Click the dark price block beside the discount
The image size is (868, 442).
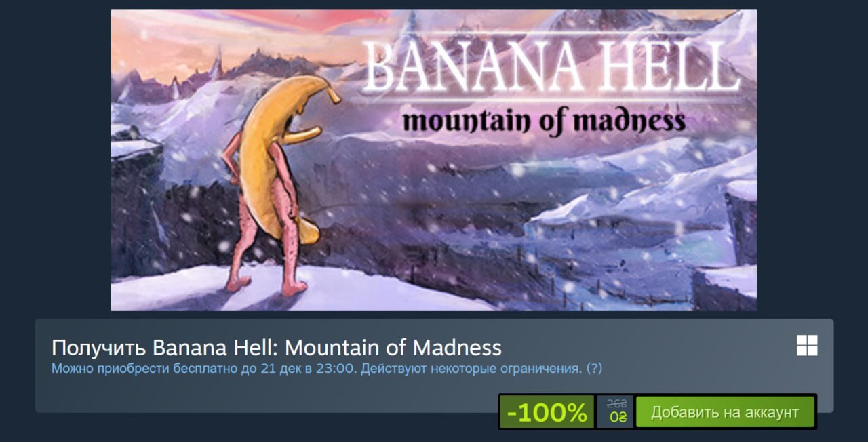coord(616,412)
